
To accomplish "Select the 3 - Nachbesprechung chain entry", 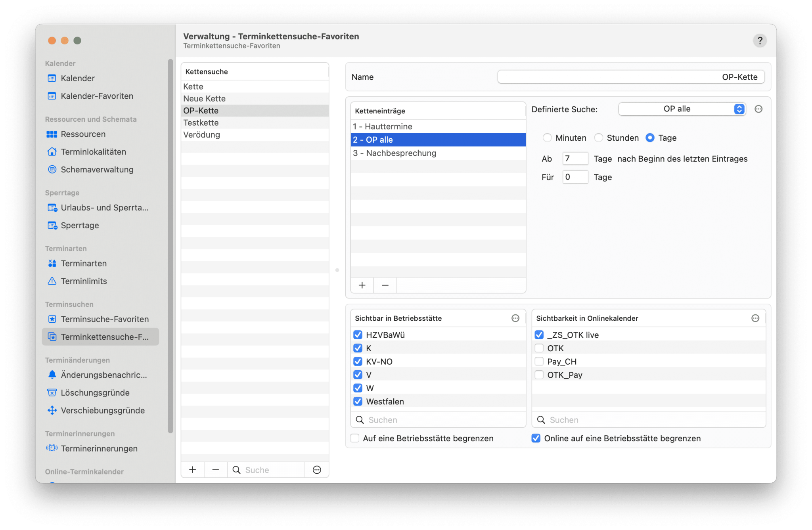I will pos(395,153).
